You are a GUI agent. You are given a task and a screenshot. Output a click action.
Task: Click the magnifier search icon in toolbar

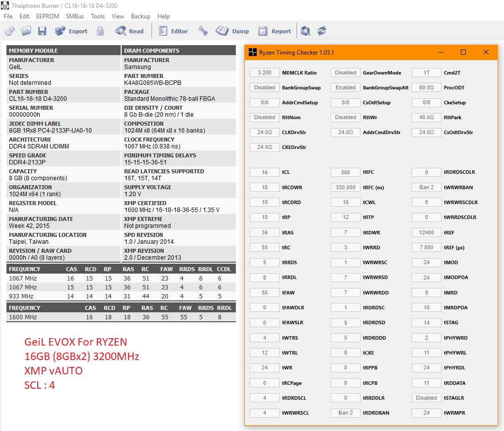[x=305, y=31]
